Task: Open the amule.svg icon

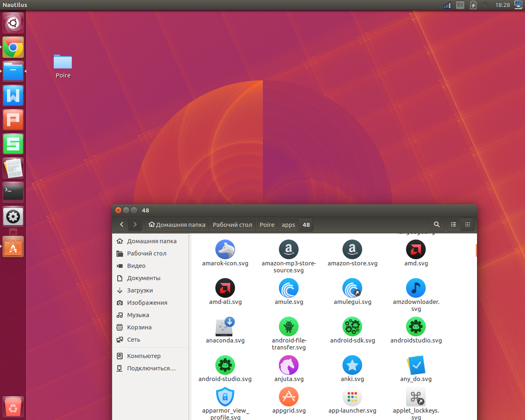Action: [289, 288]
